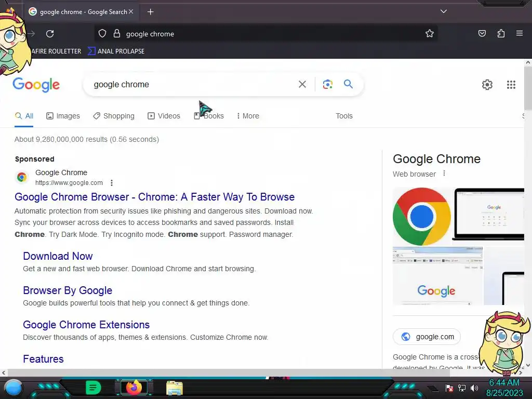Open the Tools options
The width and height of the screenshot is (532, 399).
click(344, 116)
